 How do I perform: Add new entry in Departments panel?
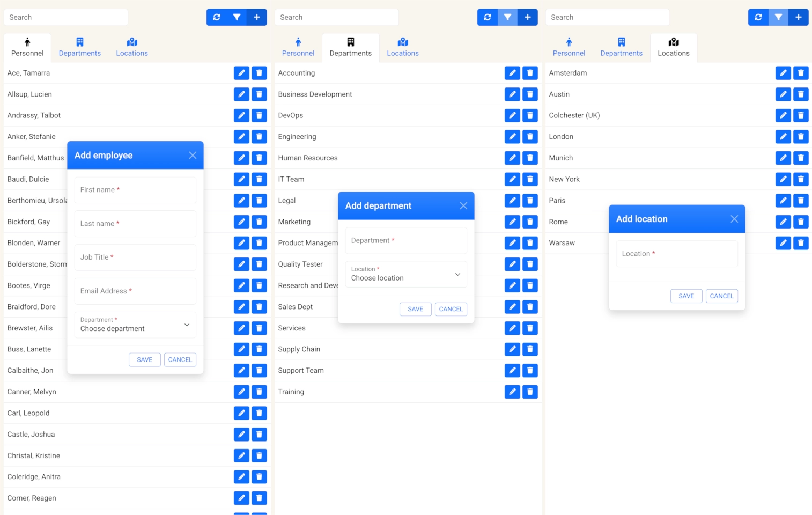click(528, 17)
